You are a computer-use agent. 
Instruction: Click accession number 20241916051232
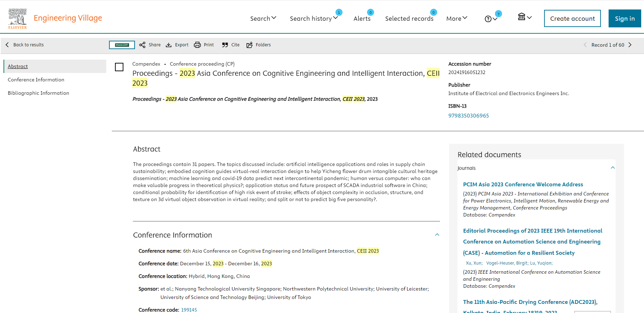click(x=467, y=72)
